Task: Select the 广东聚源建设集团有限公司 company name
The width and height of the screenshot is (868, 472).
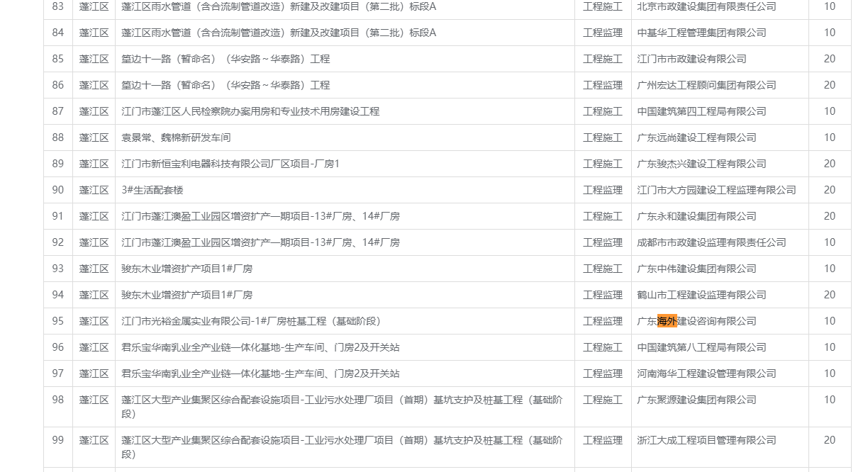Action: pyautogui.click(x=696, y=400)
